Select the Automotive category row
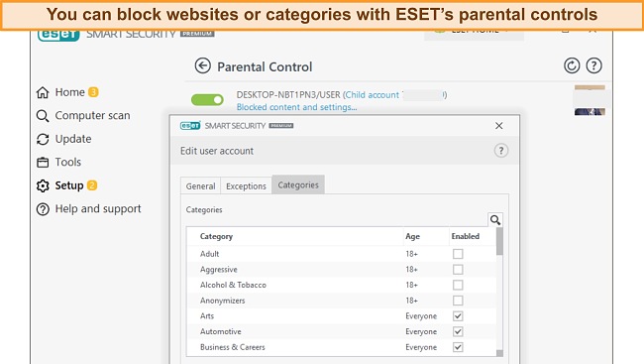 point(341,331)
